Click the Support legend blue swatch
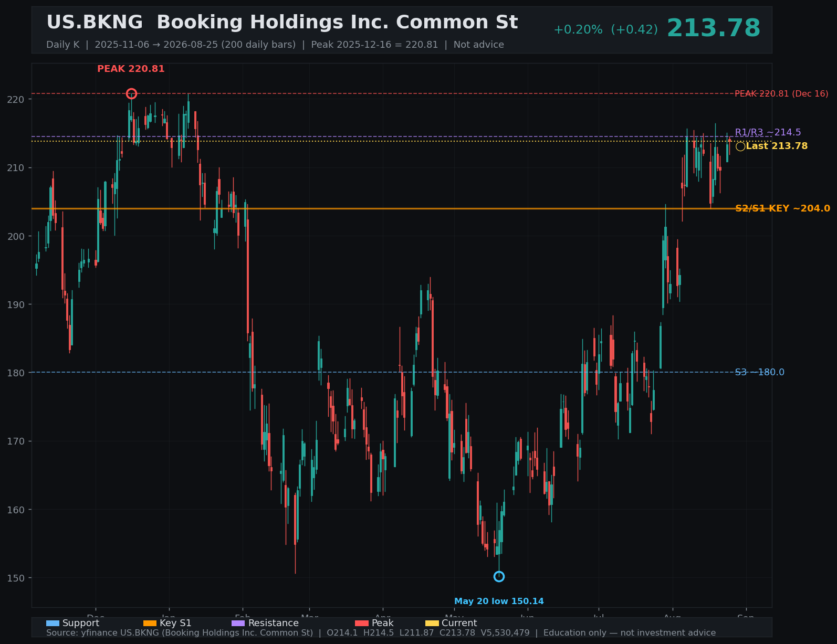Screen dimensions: 837x644 tap(53, 623)
